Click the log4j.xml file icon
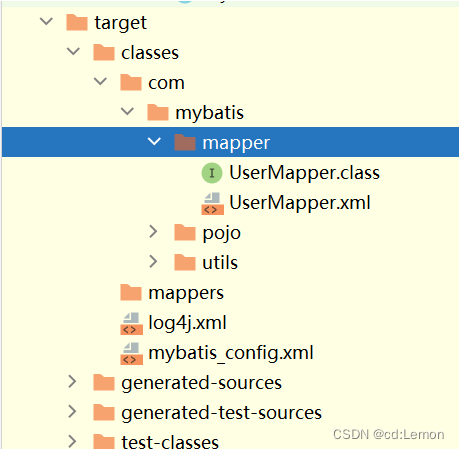Image resolution: width=459 pixels, height=449 pixels. (131, 323)
